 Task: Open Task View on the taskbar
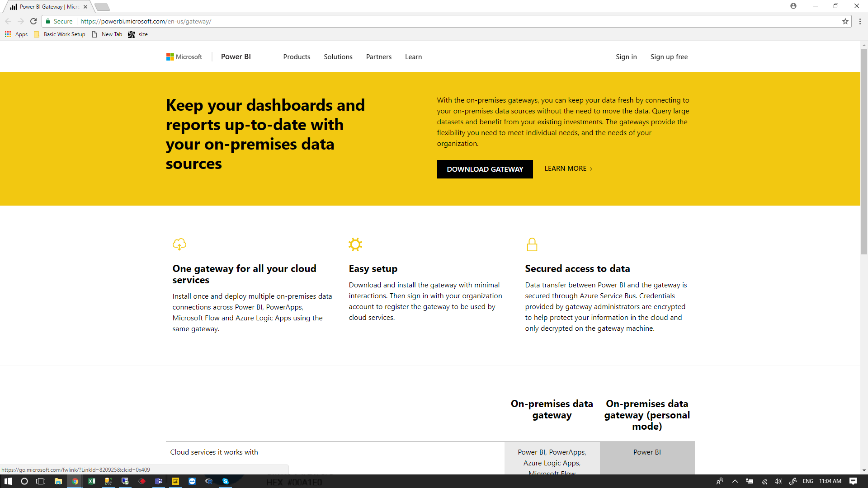tap(41, 481)
